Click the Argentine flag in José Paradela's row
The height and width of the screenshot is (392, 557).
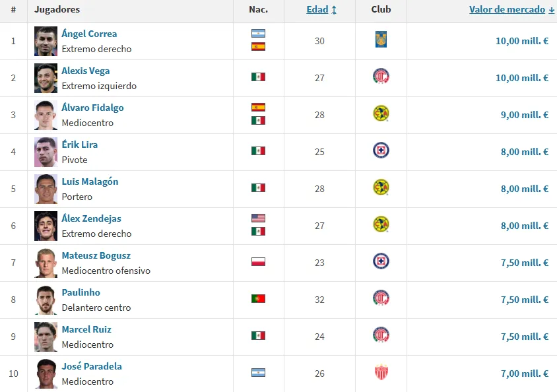point(258,372)
